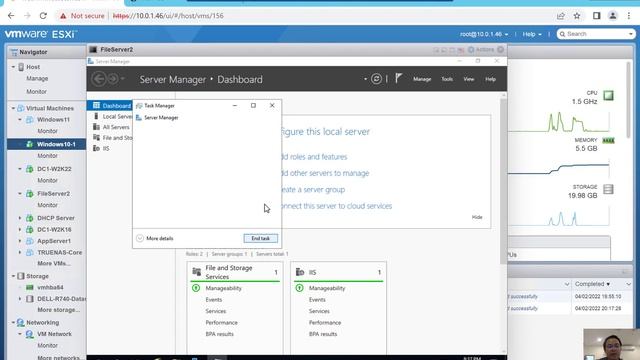
Task: Open the browser side panel icon
Action: 596,16
